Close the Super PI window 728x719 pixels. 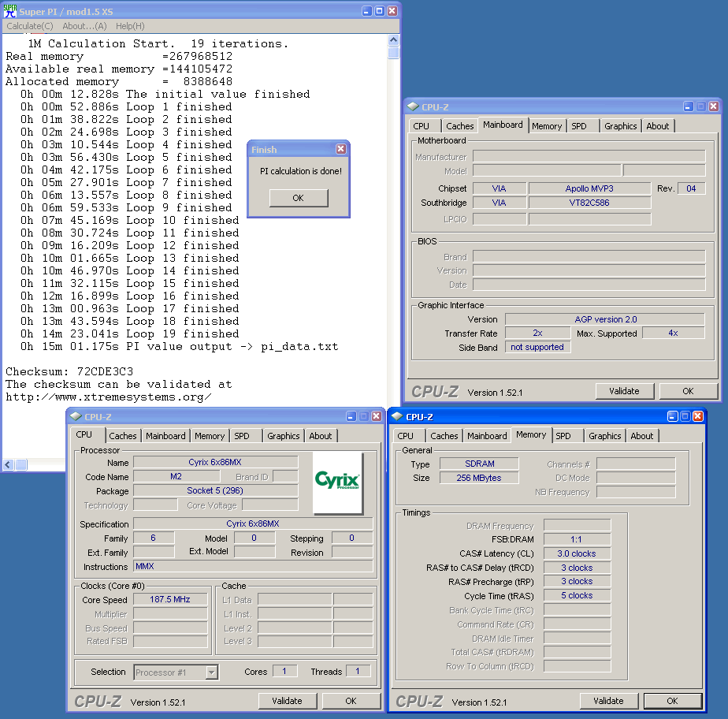pyautogui.click(x=392, y=11)
